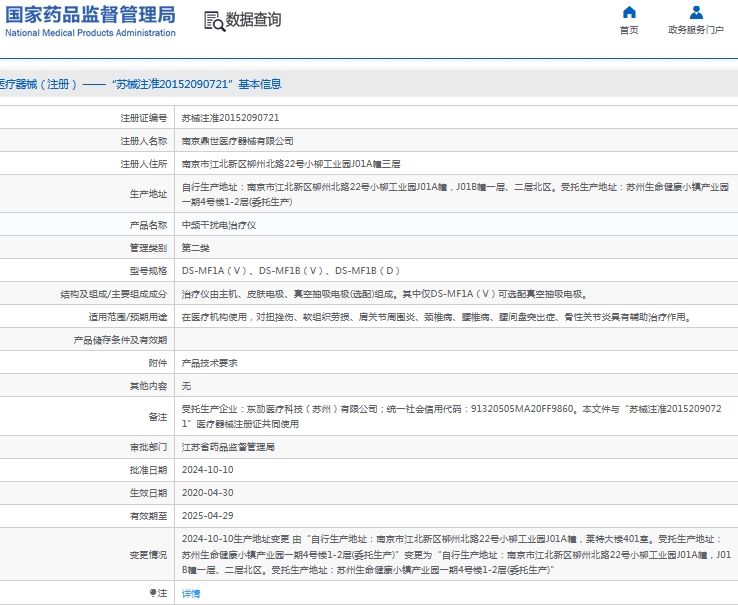Select 在医疗机构使用 intended use text
Screen dimensions: 738x605
[x=436, y=317]
